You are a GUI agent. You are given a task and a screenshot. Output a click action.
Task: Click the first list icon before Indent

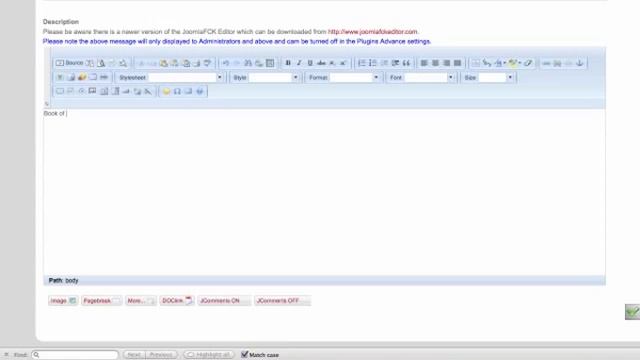[x=362, y=63]
